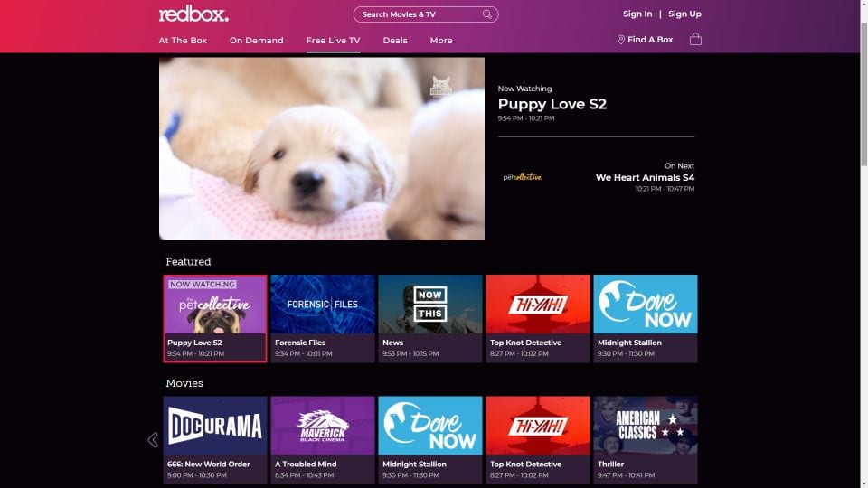Select Movies row Hi-YAH! Top Knot Detective card

tap(537, 440)
